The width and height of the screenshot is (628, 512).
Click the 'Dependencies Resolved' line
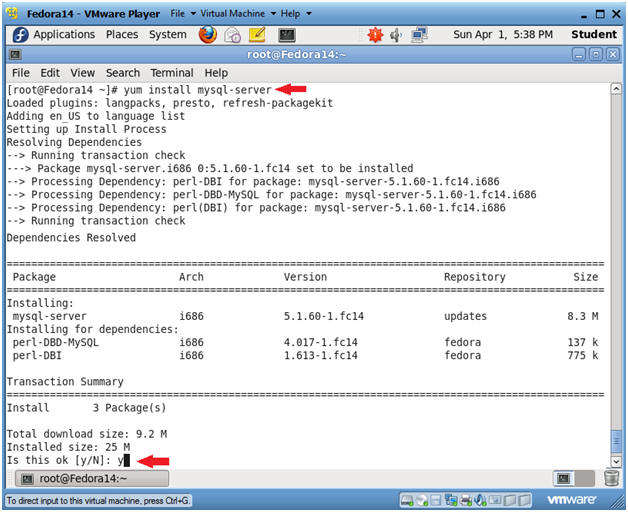[x=71, y=238]
